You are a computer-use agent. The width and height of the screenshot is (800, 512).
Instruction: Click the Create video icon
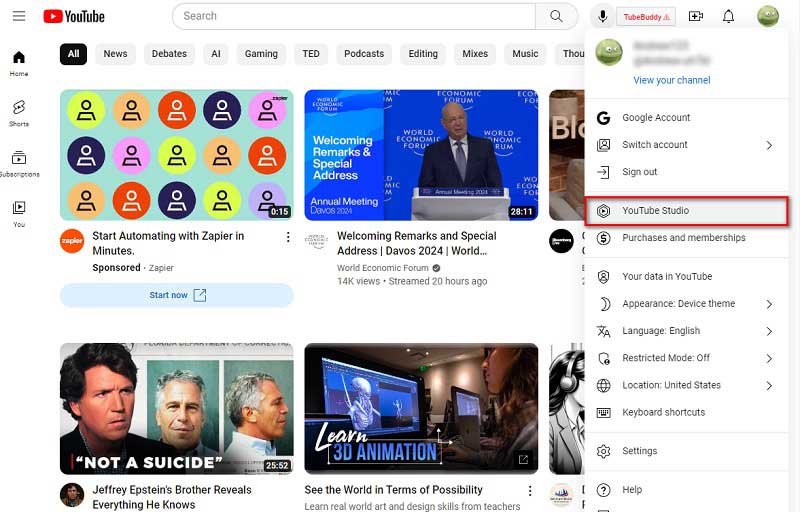coord(696,16)
